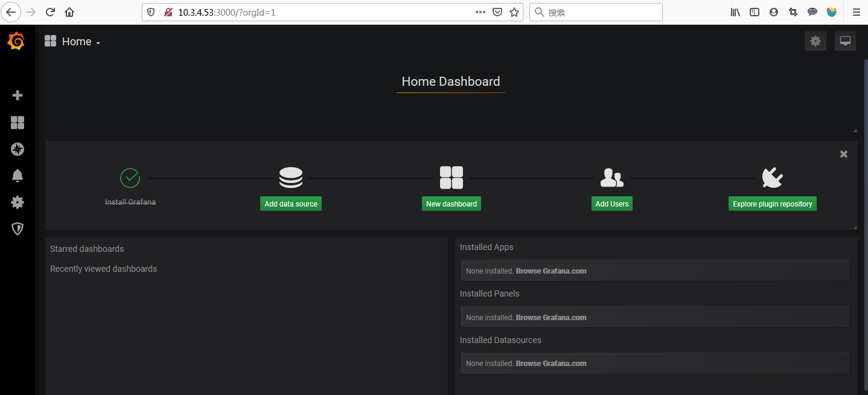Screen dimensions: 868x395
Task: Close the getting started panel
Action: point(844,154)
